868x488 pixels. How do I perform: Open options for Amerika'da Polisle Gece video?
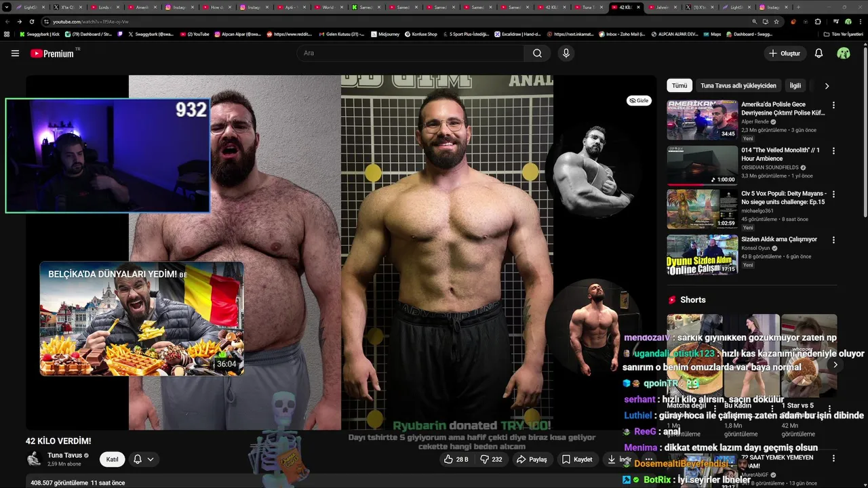(x=833, y=105)
